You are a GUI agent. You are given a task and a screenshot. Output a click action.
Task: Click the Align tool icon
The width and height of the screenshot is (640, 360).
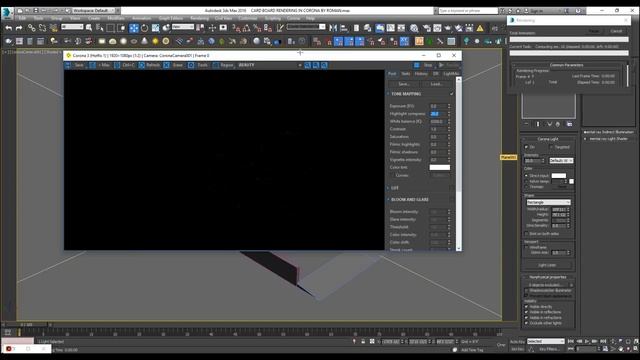344,28
